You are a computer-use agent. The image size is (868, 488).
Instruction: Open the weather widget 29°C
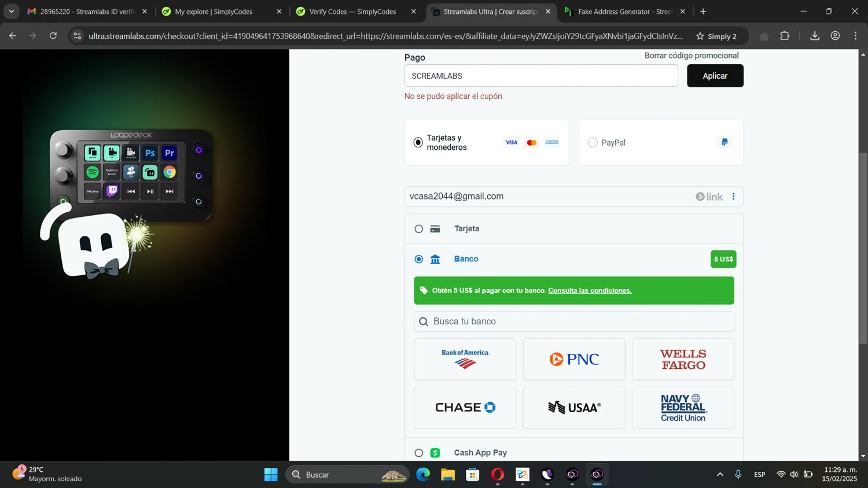(47, 474)
